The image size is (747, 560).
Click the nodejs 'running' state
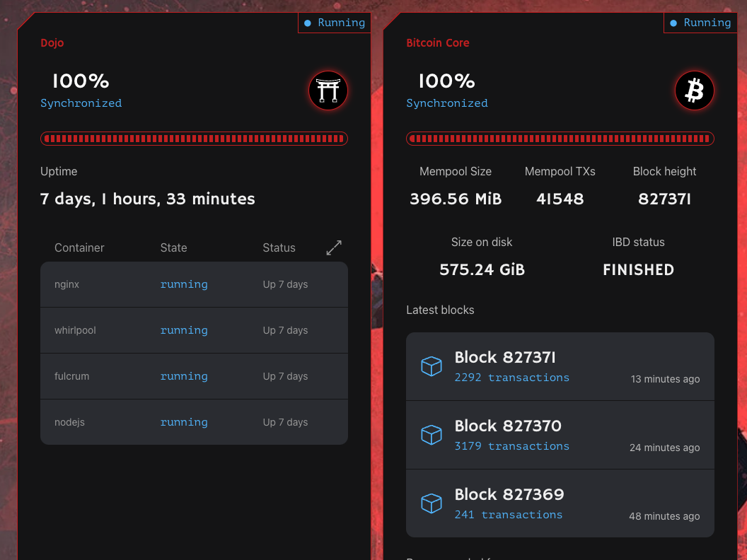point(184,422)
